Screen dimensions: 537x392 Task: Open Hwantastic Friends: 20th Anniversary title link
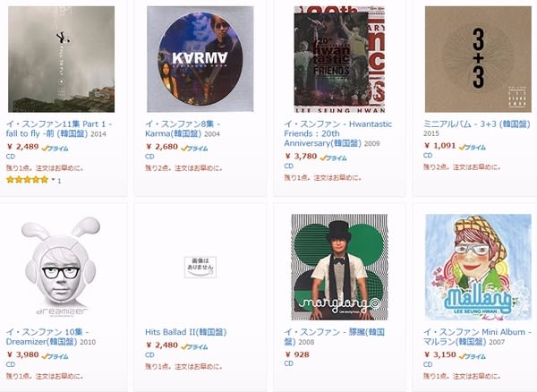coord(337,133)
